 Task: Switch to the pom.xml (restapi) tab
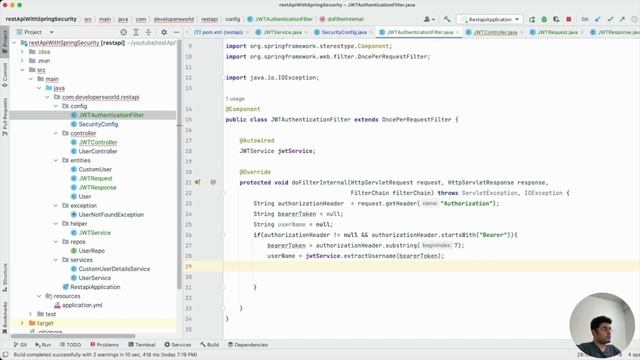219,32
